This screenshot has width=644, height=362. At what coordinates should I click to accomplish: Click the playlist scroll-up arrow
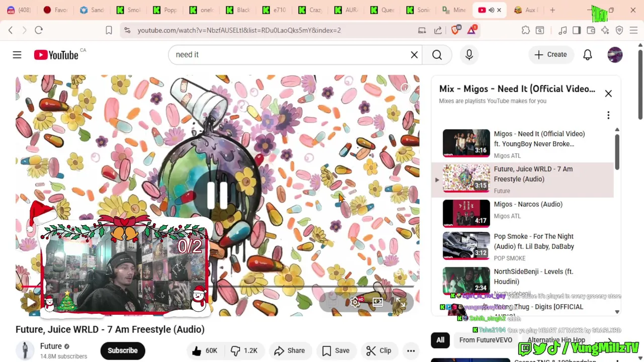tap(617, 130)
